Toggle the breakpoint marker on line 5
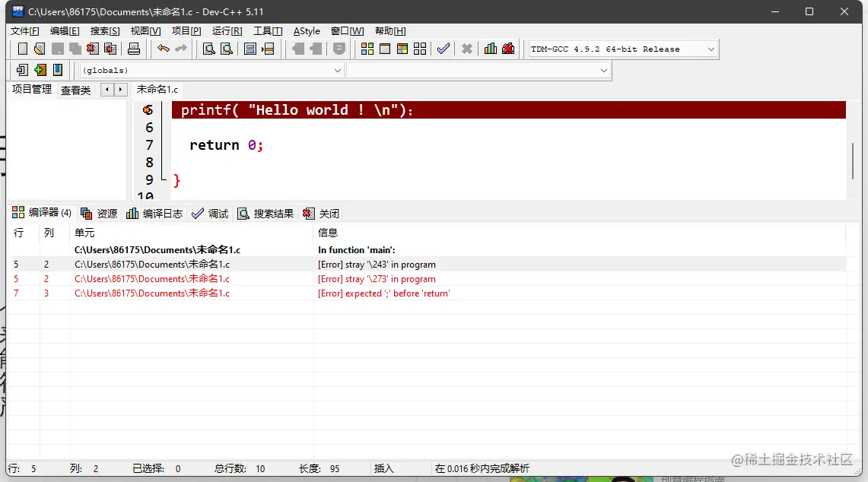 pos(148,110)
